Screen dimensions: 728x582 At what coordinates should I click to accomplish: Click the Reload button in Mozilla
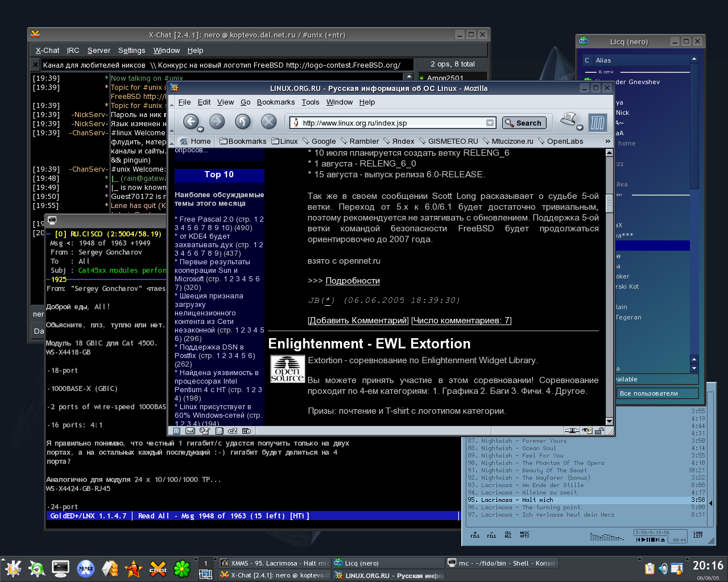[243, 122]
